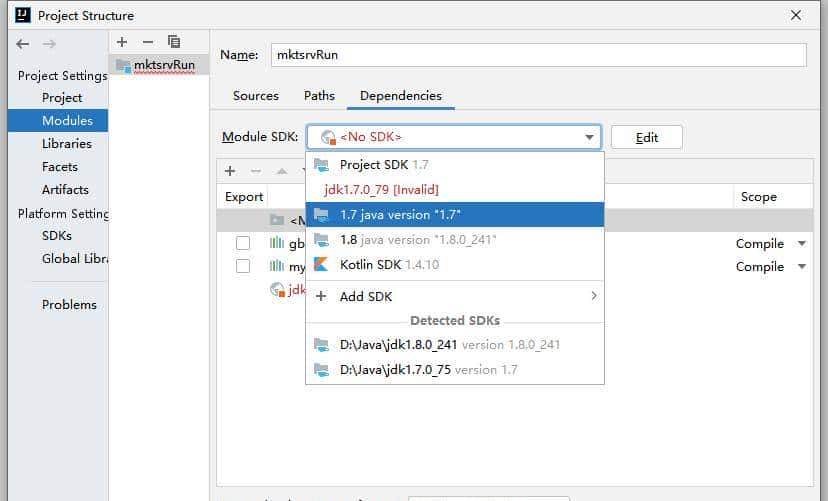Remove a dependency with the minus icon
828x501 pixels.
[256, 171]
